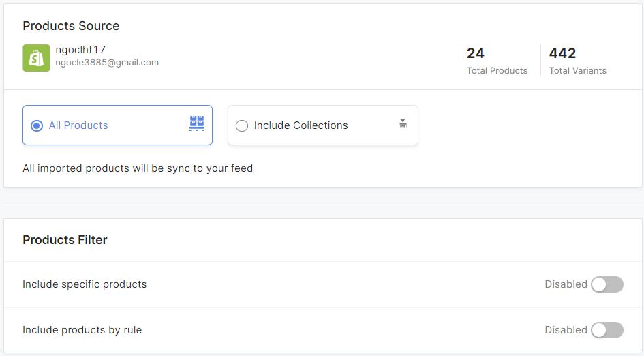Click the Disabled status beside specific products
Image resolution: width=644 pixels, height=356 pixels.
566,284
